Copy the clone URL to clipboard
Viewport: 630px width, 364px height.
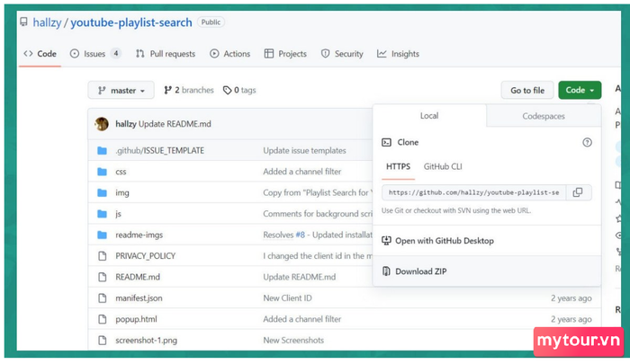coord(578,192)
